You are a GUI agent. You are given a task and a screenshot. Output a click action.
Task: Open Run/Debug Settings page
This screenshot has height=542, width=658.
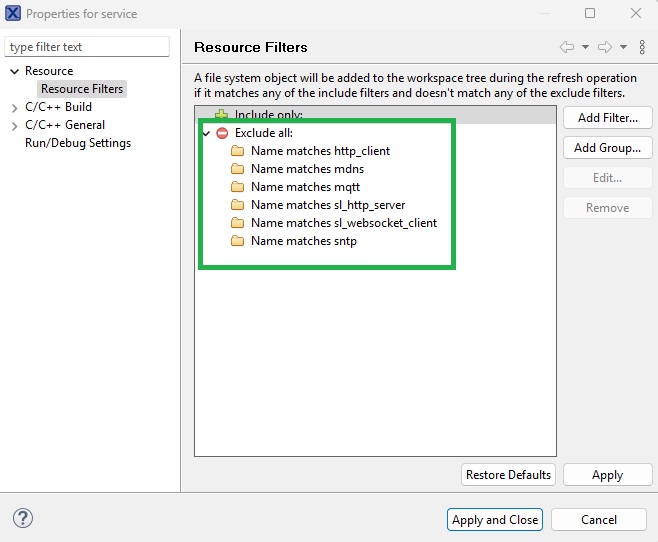78,143
